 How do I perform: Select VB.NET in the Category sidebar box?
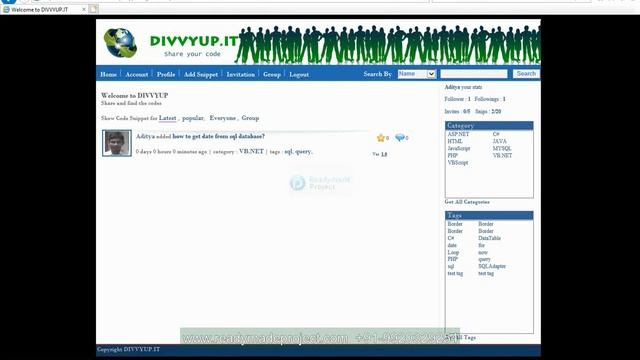tap(502, 156)
